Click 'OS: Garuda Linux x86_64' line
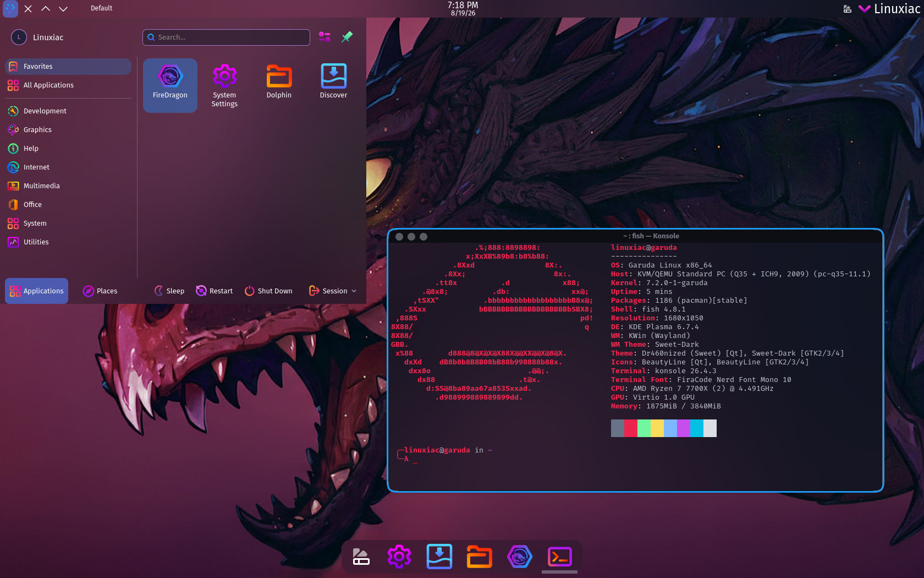Image resolution: width=924 pixels, height=578 pixels. [x=662, y=265]
